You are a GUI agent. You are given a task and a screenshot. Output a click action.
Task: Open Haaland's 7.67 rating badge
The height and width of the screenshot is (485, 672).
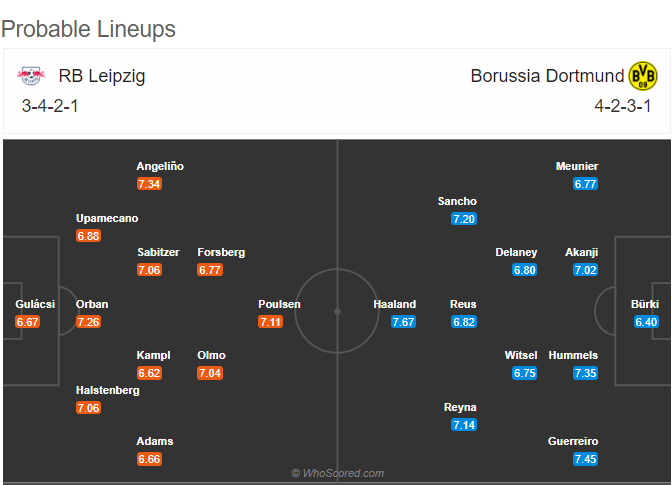pyautogui.click(x=403, y=322)
